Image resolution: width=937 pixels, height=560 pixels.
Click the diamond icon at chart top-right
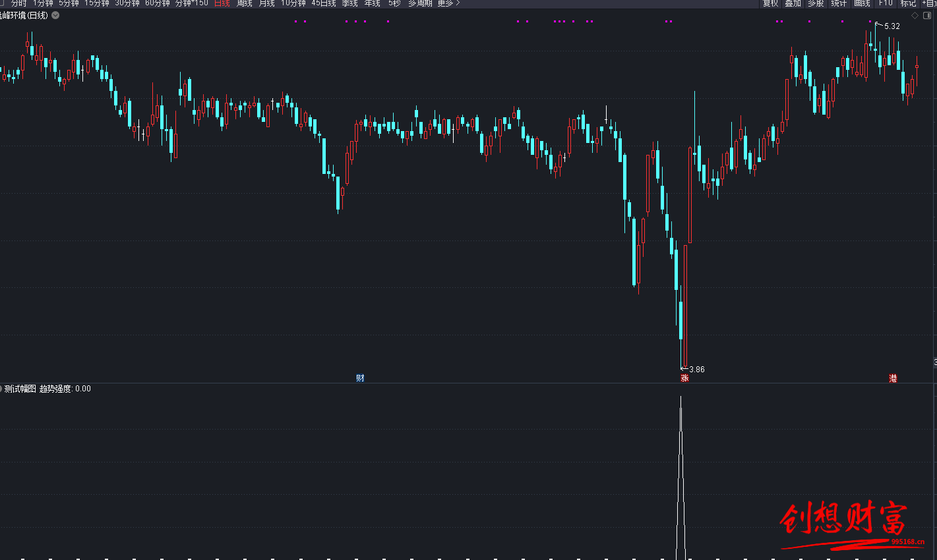[x=915, y=15]
